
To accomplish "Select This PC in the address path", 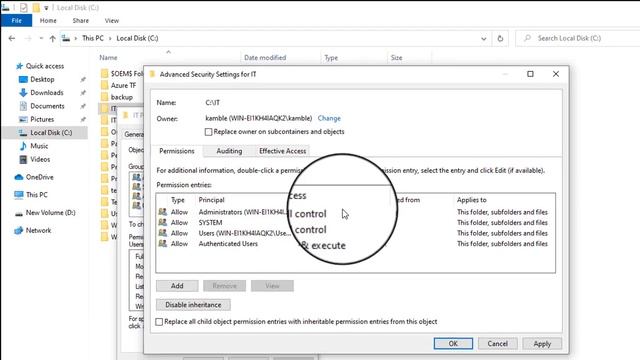I will pyautogui.click(x=93, y=38).
